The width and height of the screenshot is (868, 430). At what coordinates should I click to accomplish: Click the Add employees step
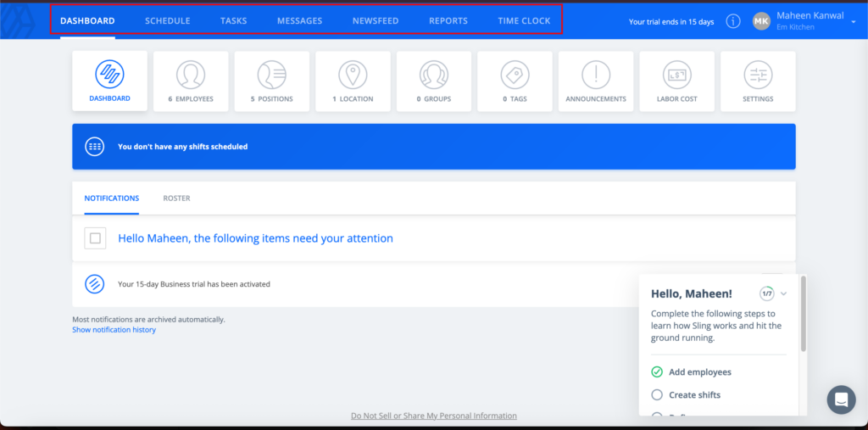[x=700, y=371]
